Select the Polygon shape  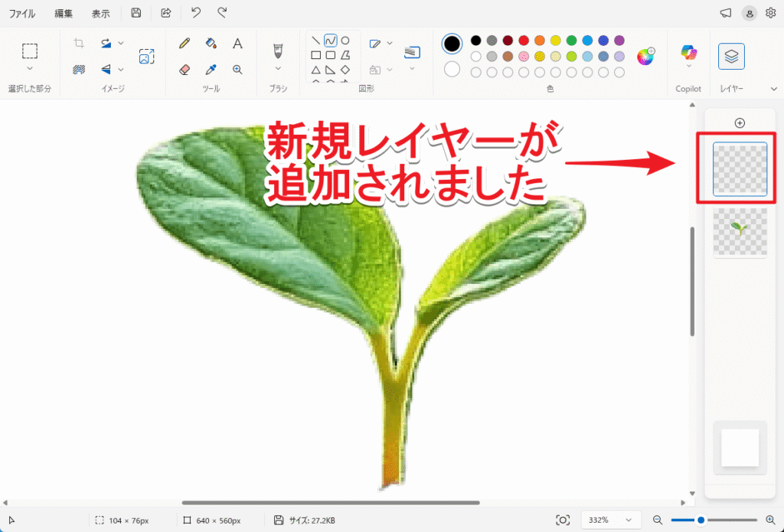345,55
